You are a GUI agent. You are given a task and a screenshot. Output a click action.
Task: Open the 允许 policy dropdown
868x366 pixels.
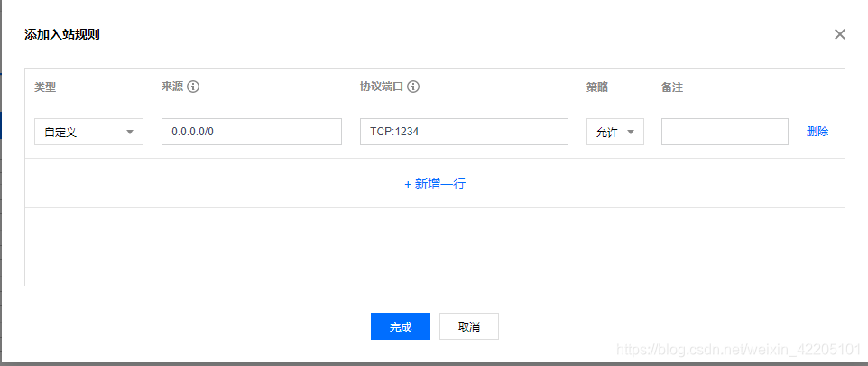615,132
